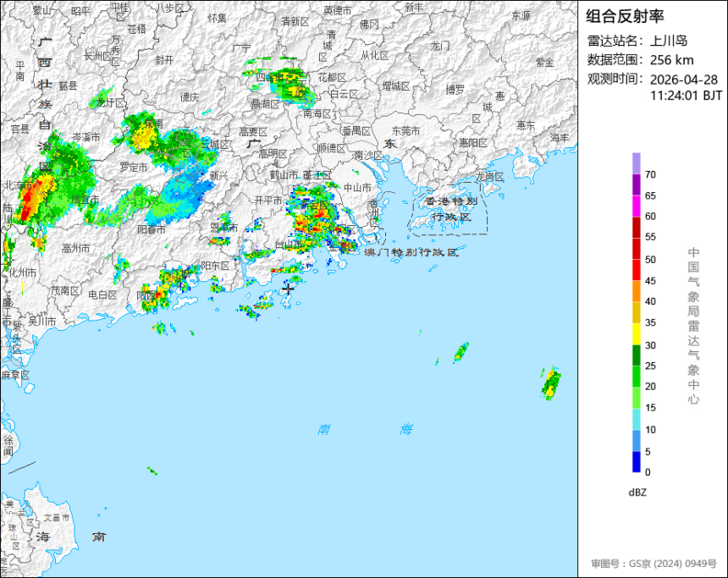Click the 组合反射率 title text
The height and width of the screenshot is (578, 728).
pyautogui.click(x=625, y=17)
